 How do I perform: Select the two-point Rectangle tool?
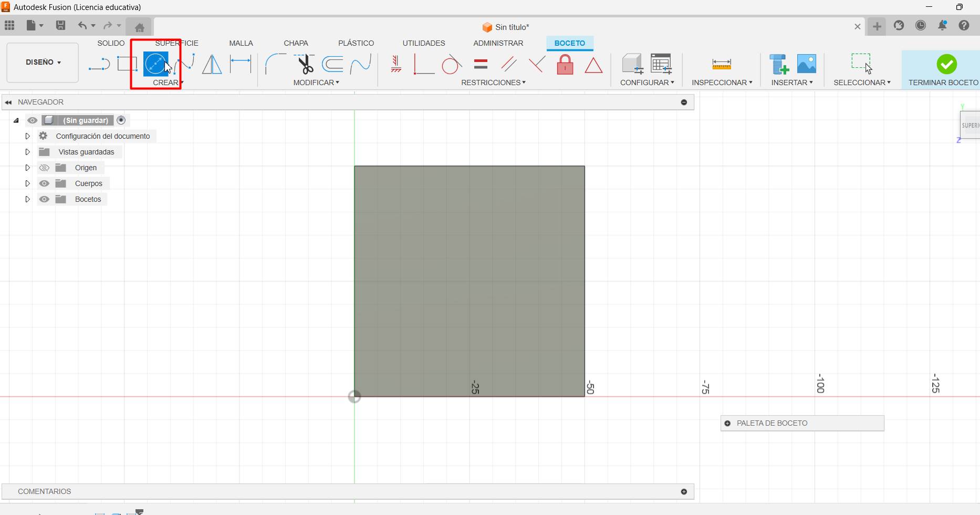(127, 64)
